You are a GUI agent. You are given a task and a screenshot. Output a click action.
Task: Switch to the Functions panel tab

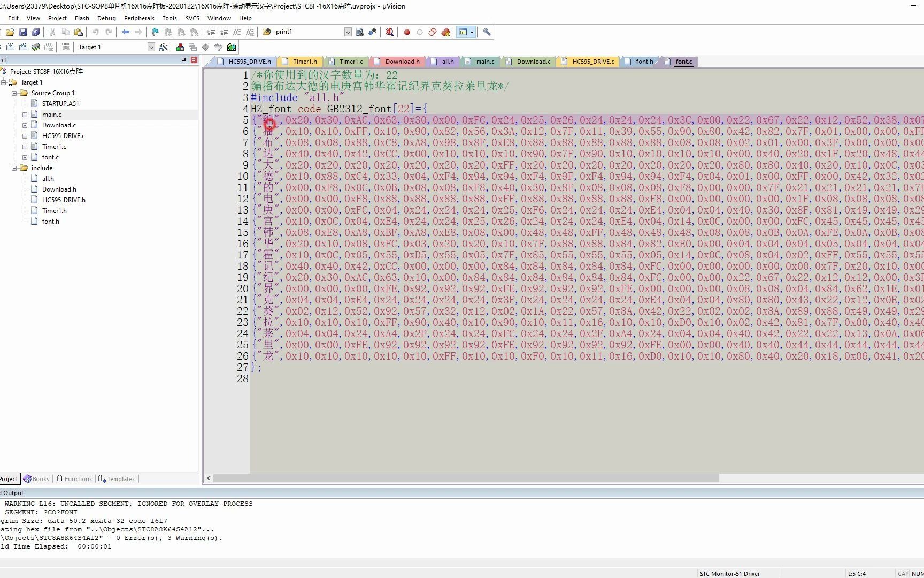[74, 479]
